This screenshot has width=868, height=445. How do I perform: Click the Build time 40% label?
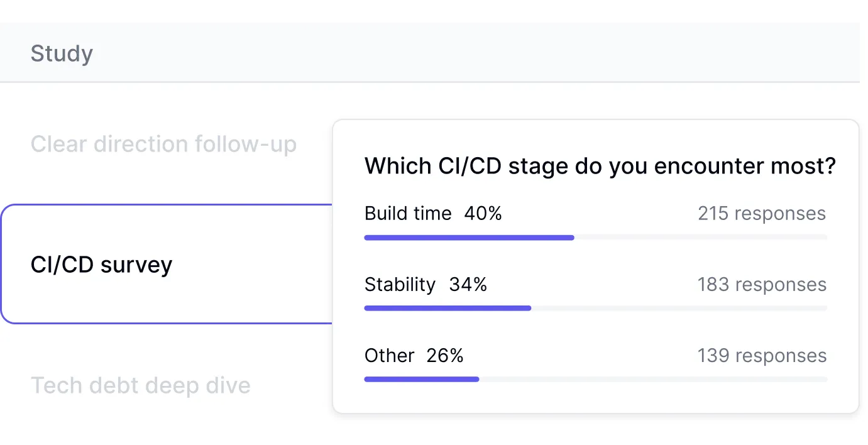(433, 214)
